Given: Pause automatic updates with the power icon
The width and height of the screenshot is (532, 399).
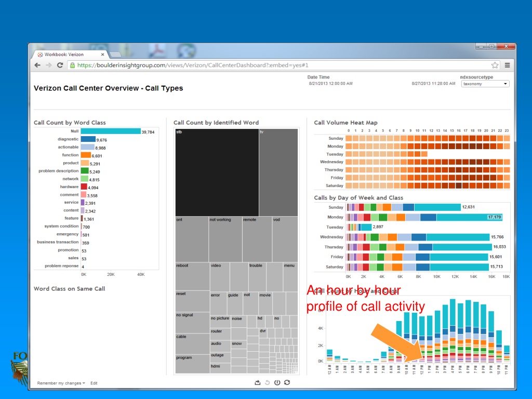Looking at the screenshot, I should click(277, 383).
